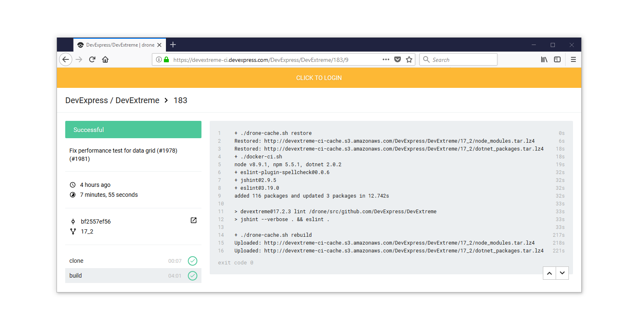This screenshot has width=644, height=330.
Task: Click log line eslint-plugin-spellcheck@0.0.6
Action: tap(282, 172)
